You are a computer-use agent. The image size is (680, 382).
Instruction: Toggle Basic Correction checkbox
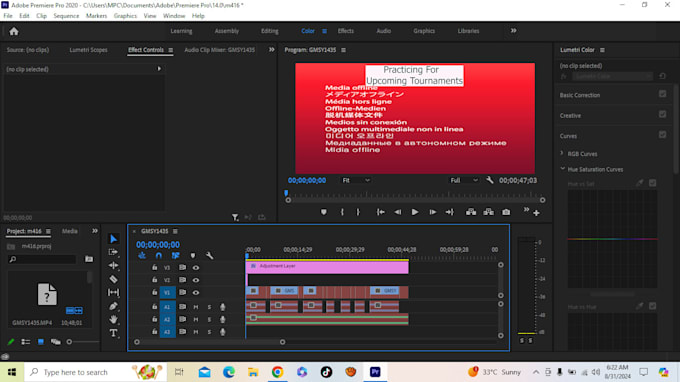pyautogui.click(x=662, y=94)
